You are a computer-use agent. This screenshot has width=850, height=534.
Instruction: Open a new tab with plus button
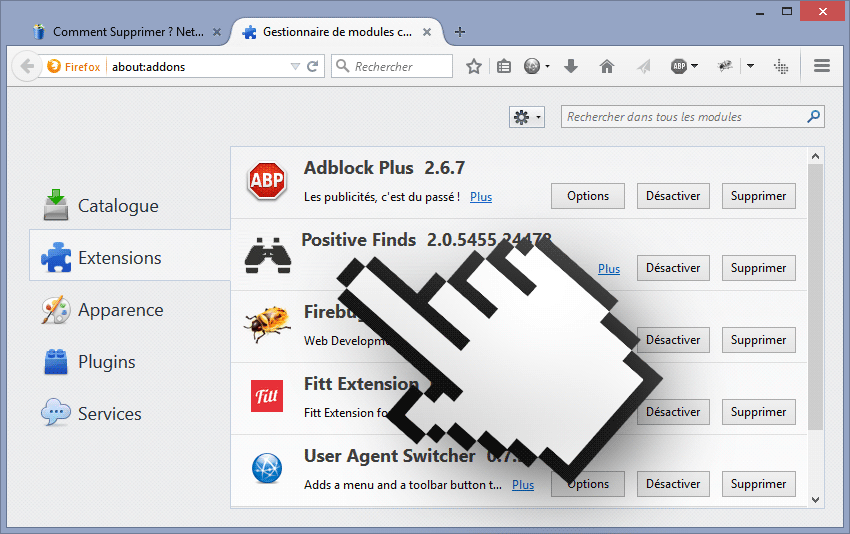pos(460,32)
